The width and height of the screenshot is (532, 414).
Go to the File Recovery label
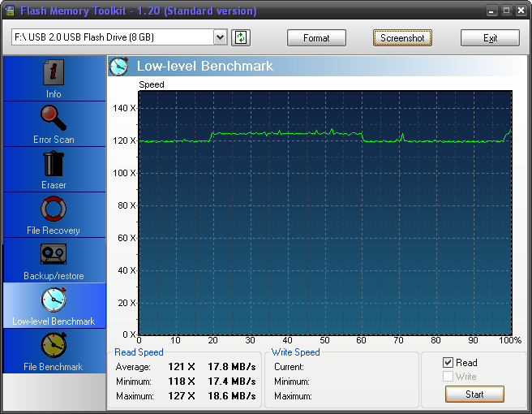[x=54, y=231]
